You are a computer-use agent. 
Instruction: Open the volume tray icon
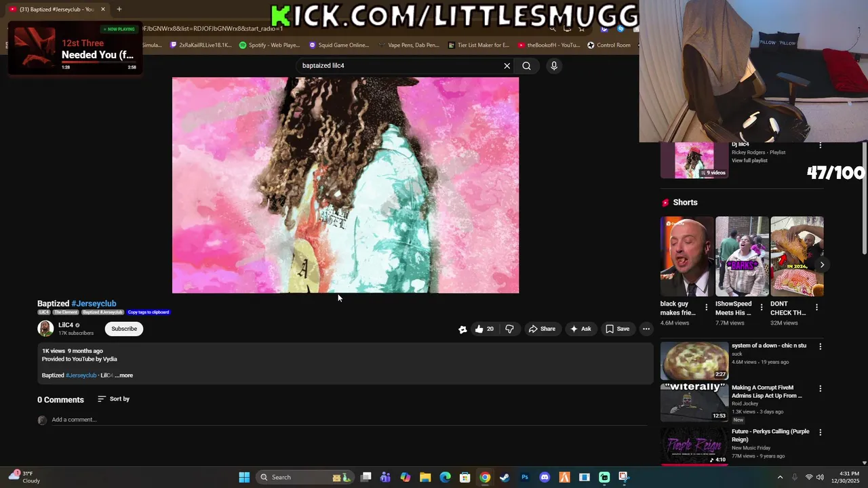(820, 477)
